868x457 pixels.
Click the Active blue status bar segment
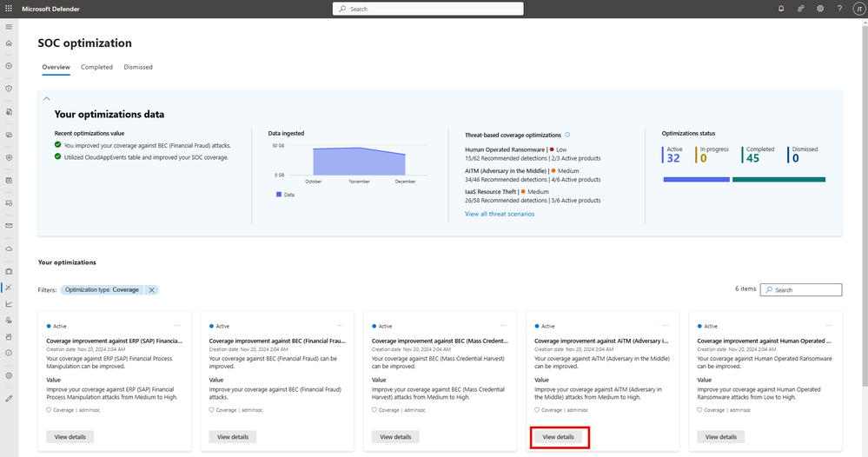click(696, 179)
